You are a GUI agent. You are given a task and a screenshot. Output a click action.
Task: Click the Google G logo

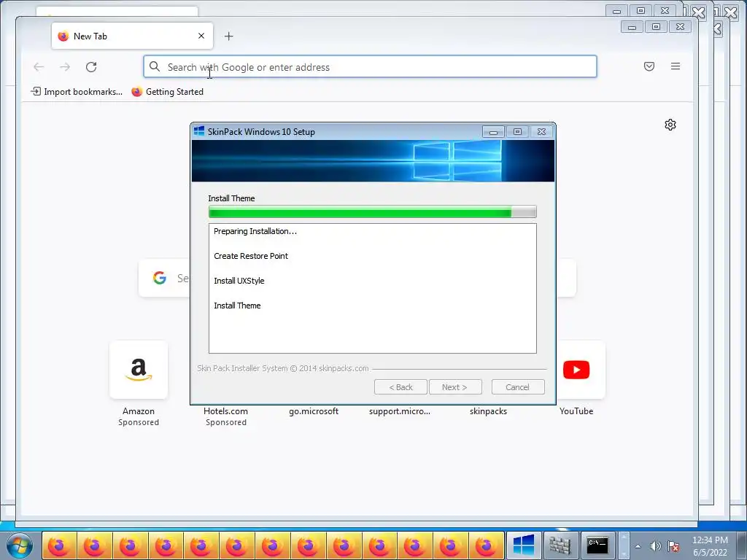(160, 278)
